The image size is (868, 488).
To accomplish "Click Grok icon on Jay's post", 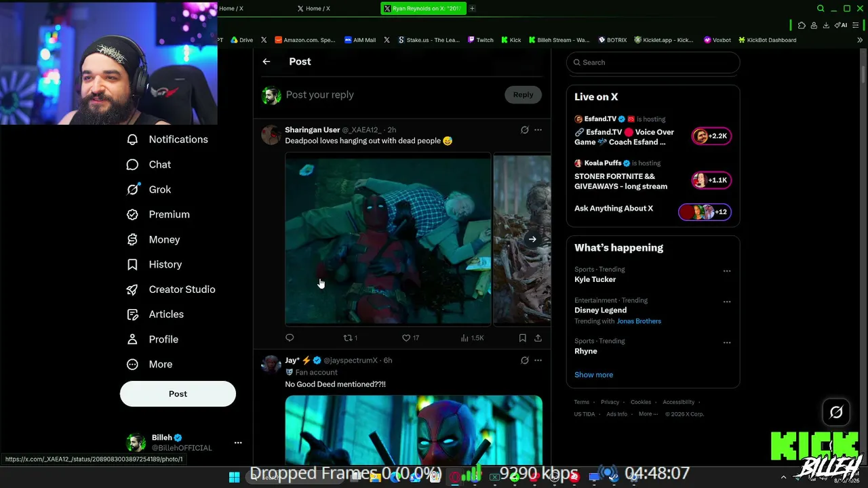I will [x=524, y=361].
